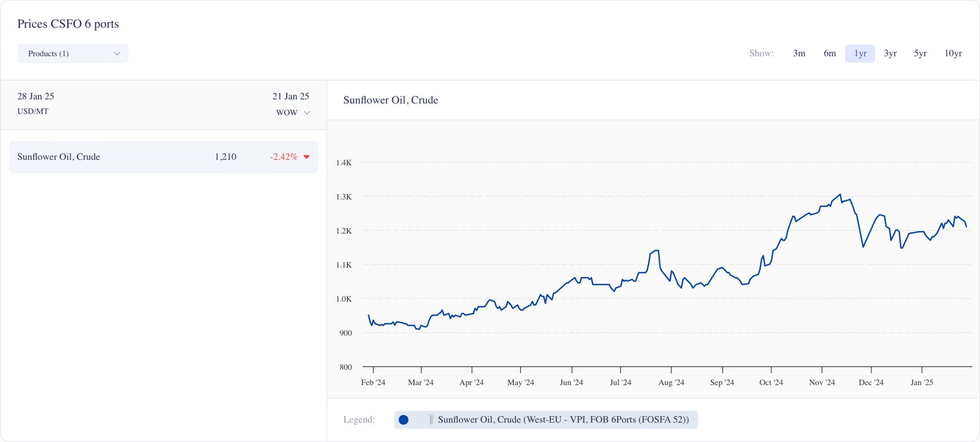980x442 pixels.
Task: Click the 1,210 price value
Action: click(225, 157)
